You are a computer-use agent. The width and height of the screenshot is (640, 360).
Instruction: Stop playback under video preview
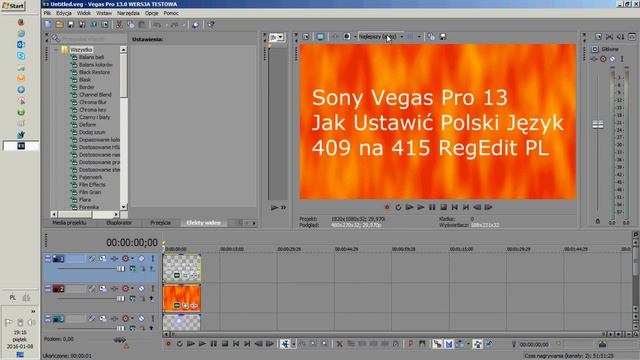444,207
